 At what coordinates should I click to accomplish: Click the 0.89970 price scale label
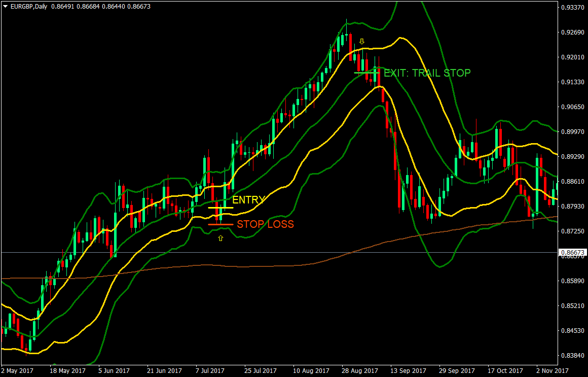coord(572,132)
